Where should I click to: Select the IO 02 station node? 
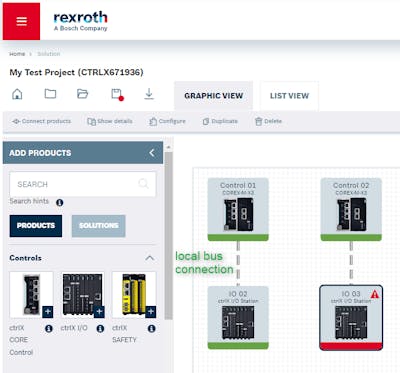click(x=238, y=317)
